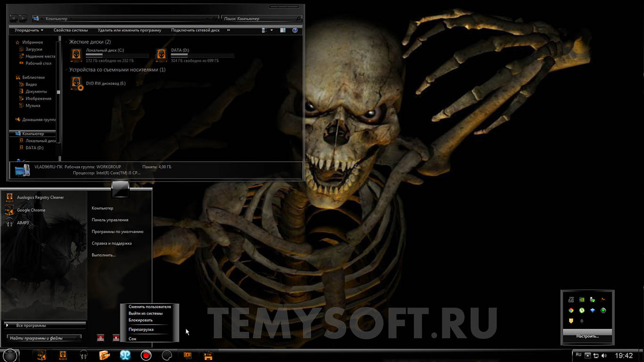
Task: Toggle the preview pane button in Explorer toolbar
Action: [283, 30]
